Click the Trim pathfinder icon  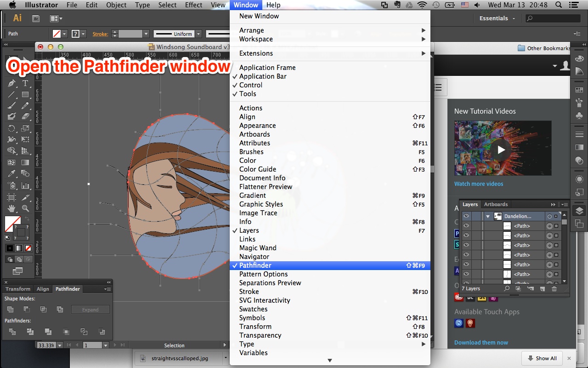click(30, 331)
